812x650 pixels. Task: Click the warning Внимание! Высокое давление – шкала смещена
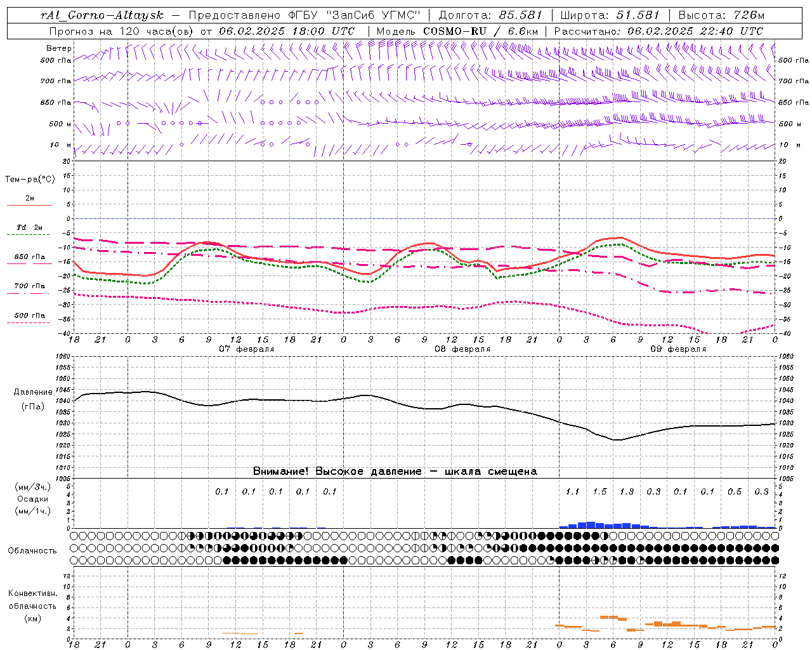tap(395, 471)
